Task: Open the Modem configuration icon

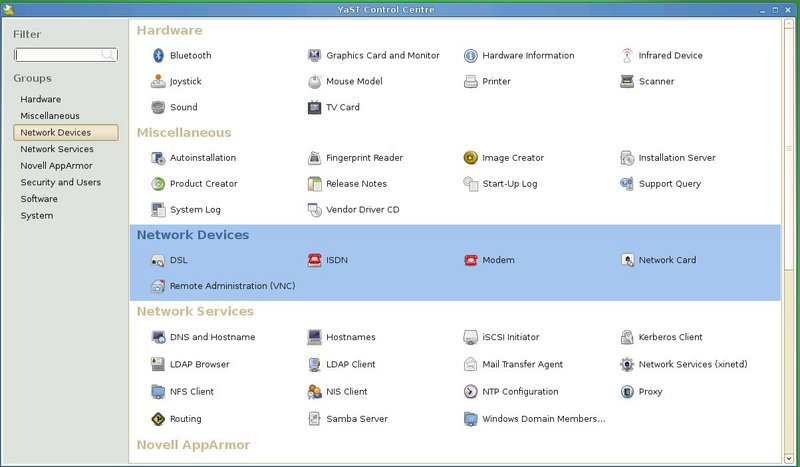Action: [471, 260]
